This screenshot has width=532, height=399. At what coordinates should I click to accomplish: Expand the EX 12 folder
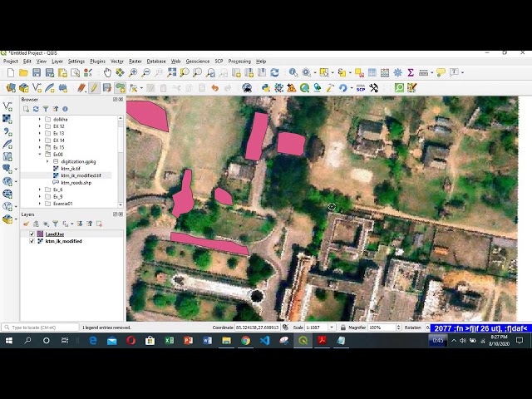pos(40,126)
